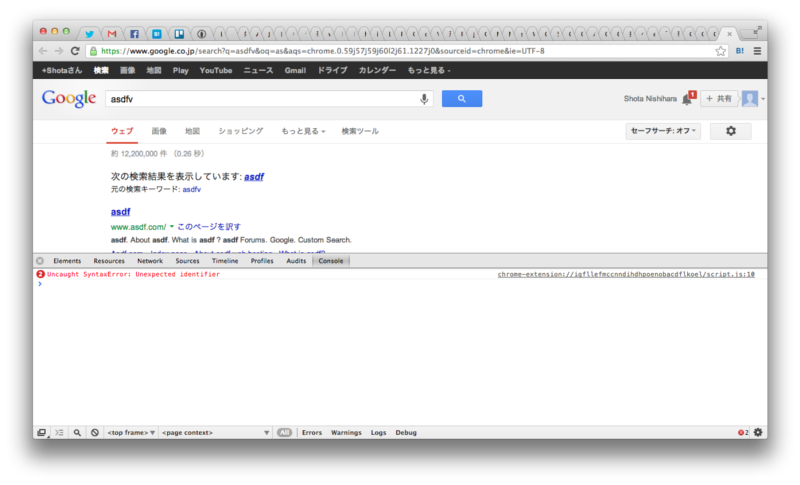This screenshot has width=800, height=485.
Task: Switch to 地図 results tab
Action: [x=192, y=131]
